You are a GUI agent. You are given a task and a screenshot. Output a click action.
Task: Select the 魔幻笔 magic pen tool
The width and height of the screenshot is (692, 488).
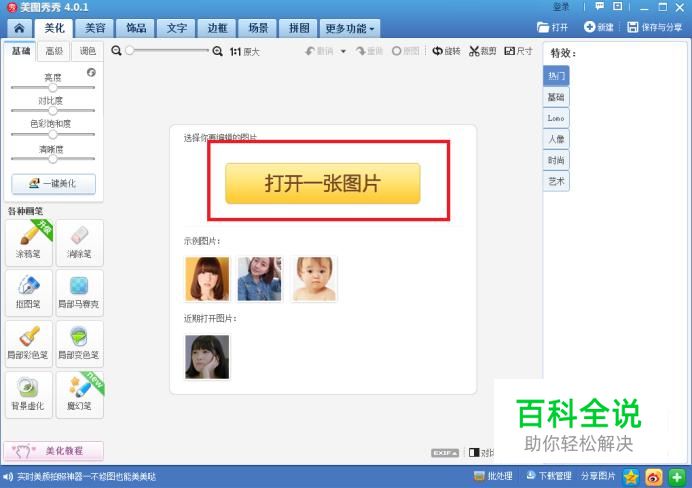(x=79, y=394)
